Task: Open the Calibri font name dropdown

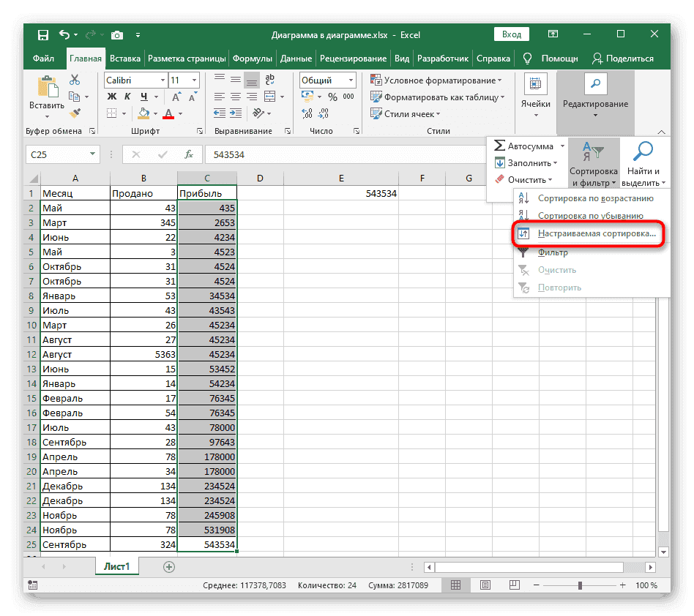Action: click(x=161, y=80)
